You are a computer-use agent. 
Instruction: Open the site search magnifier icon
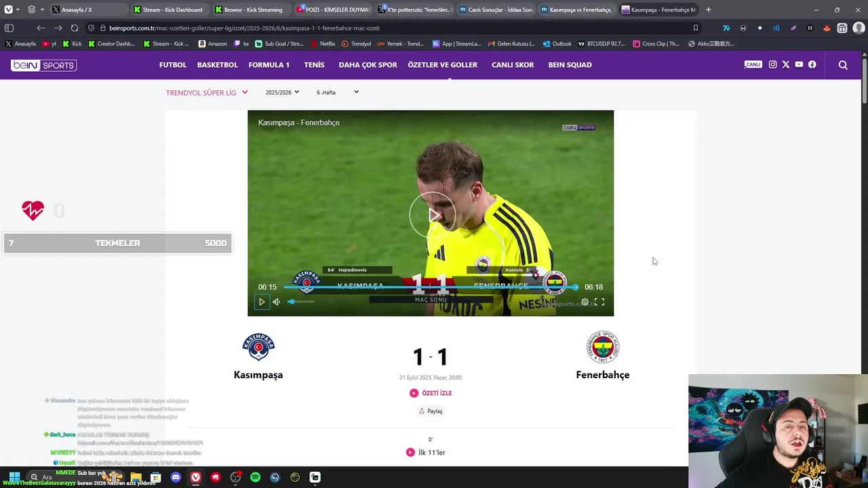(843, 65)
